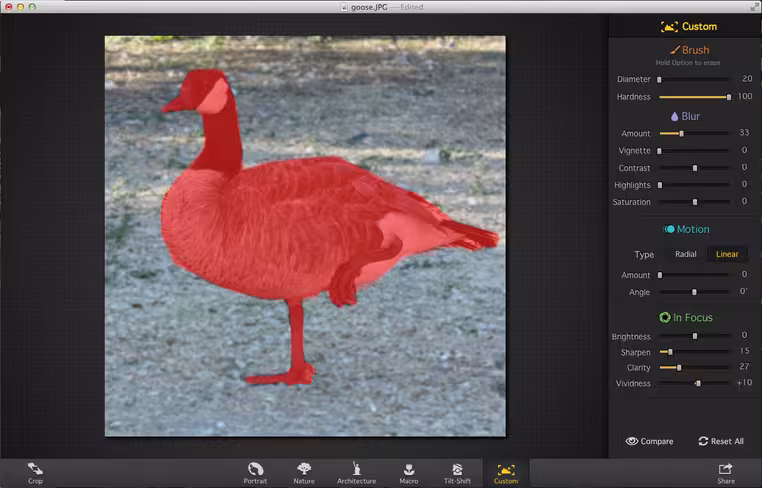Click the Saturation slider
762x488 pixels.
coord(694,202)
